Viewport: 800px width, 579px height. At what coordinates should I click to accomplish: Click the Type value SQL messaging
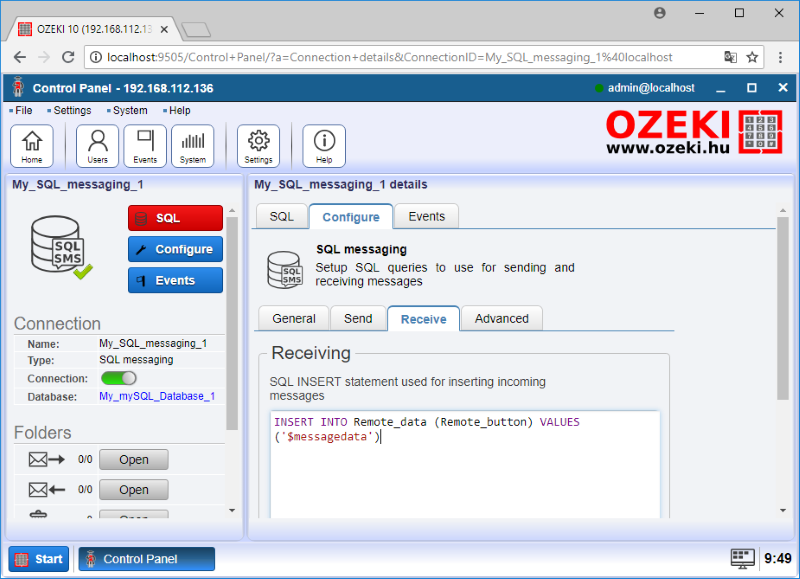tap(136, 360)
